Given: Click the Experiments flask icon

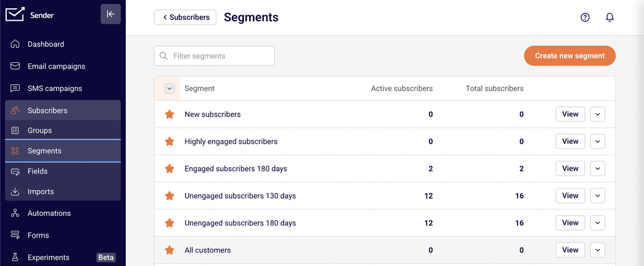Looking at the screenshot, I should [15, 257].
